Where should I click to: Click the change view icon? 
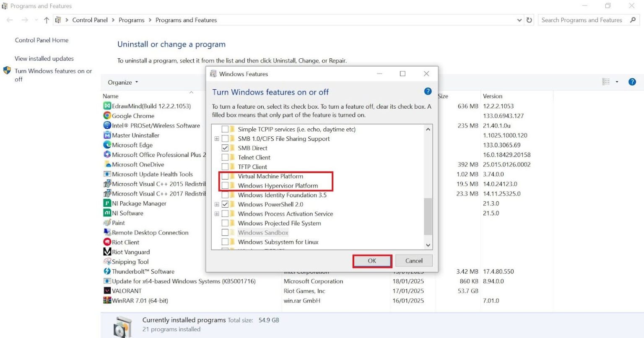[606, 82]
